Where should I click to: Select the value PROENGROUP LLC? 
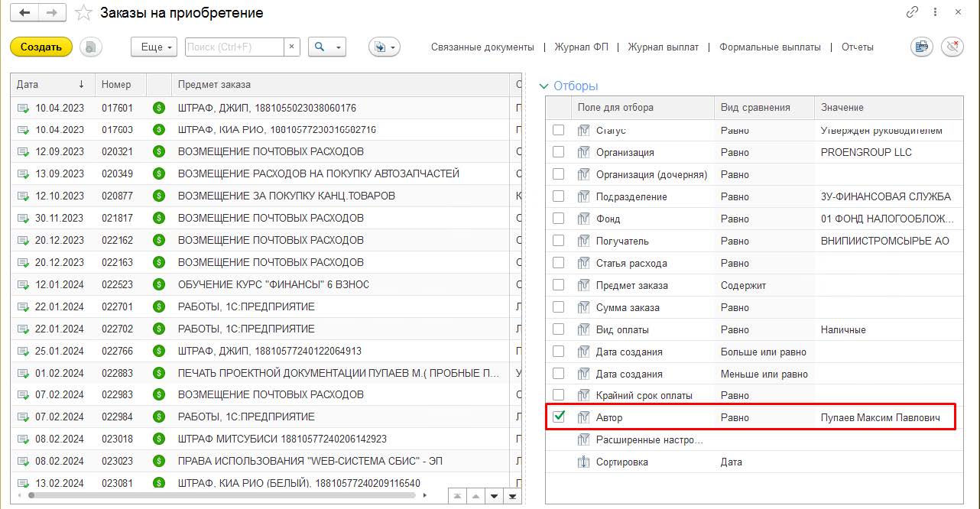pyautogui.click(x=866, y=152)
